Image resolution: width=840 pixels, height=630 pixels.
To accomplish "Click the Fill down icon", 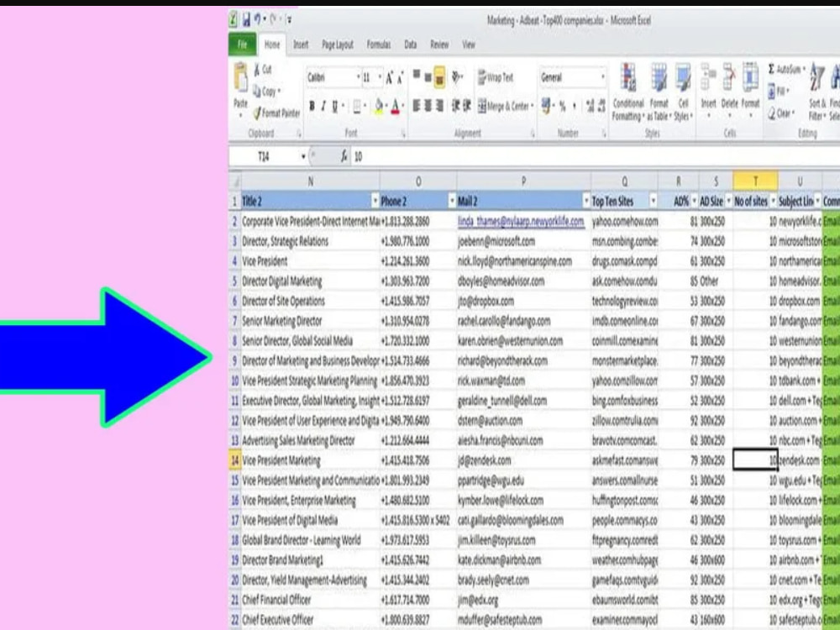I will 772,91.
